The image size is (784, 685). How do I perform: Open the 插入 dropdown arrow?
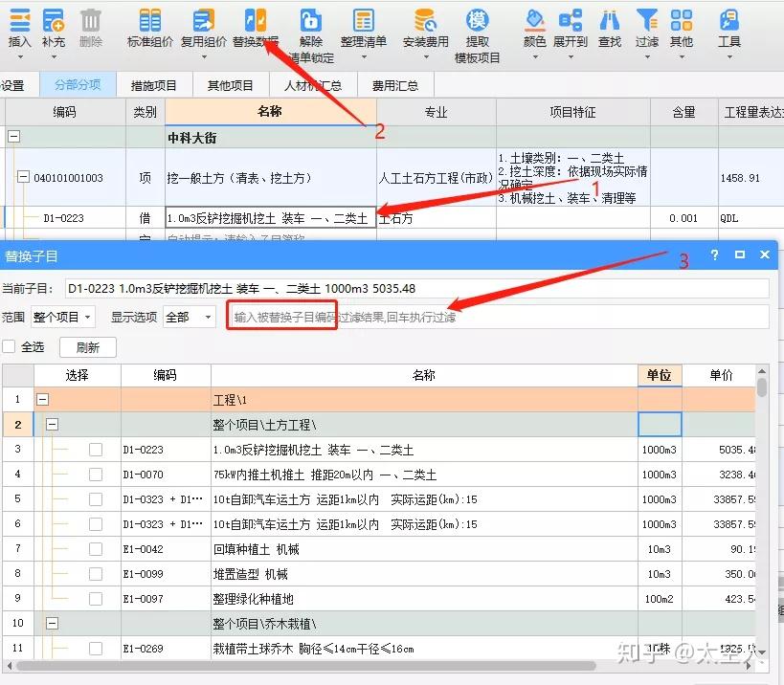pyautogui.click(x=20, y=57)
